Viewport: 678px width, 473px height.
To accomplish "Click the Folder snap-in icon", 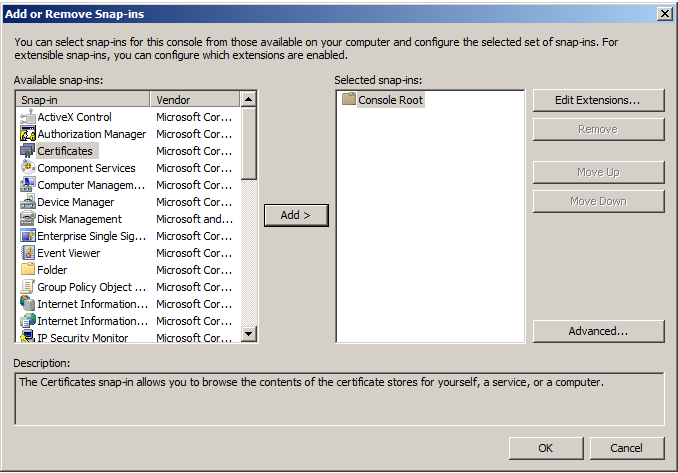I will [28, 270].
